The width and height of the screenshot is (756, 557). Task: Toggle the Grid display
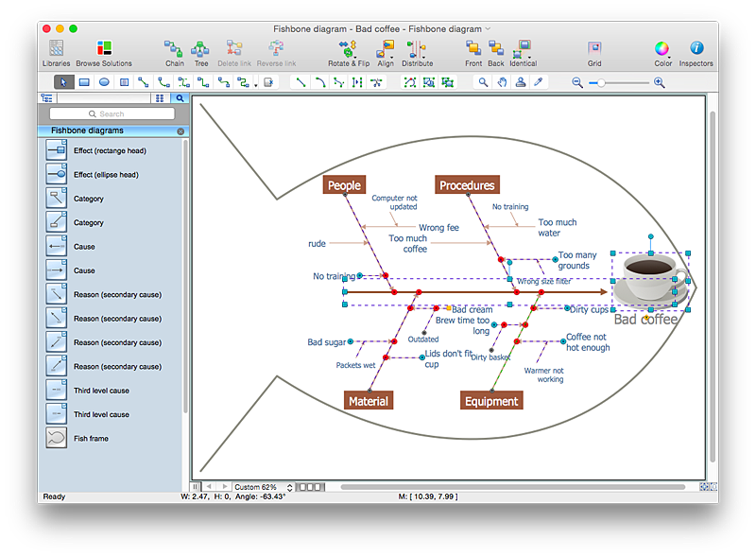[594, 48]
